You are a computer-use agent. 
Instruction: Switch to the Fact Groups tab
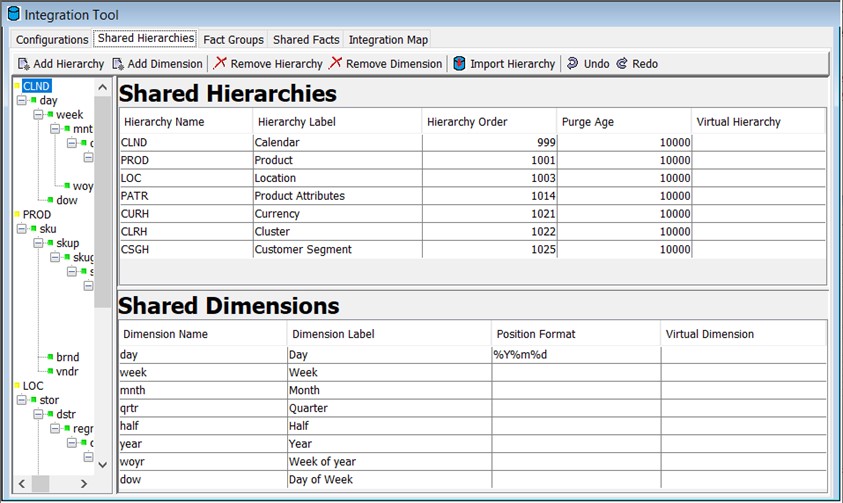(233, 40)
